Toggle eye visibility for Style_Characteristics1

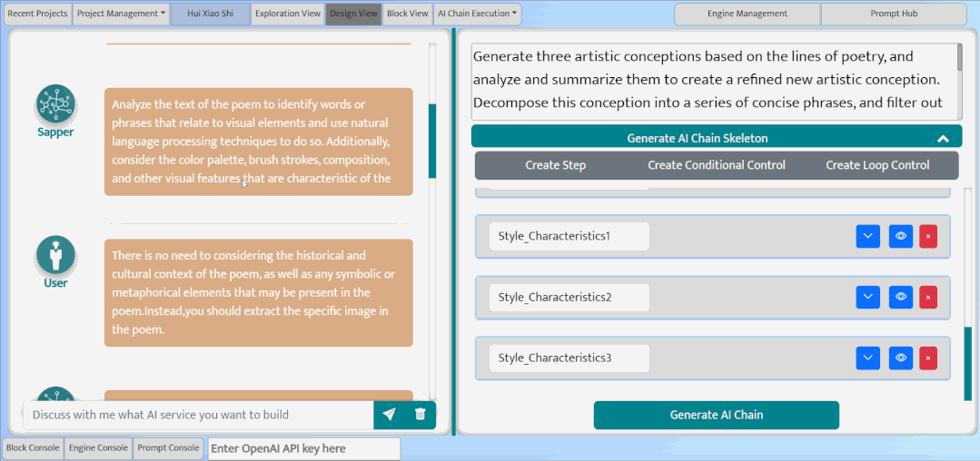coord(901,236)
